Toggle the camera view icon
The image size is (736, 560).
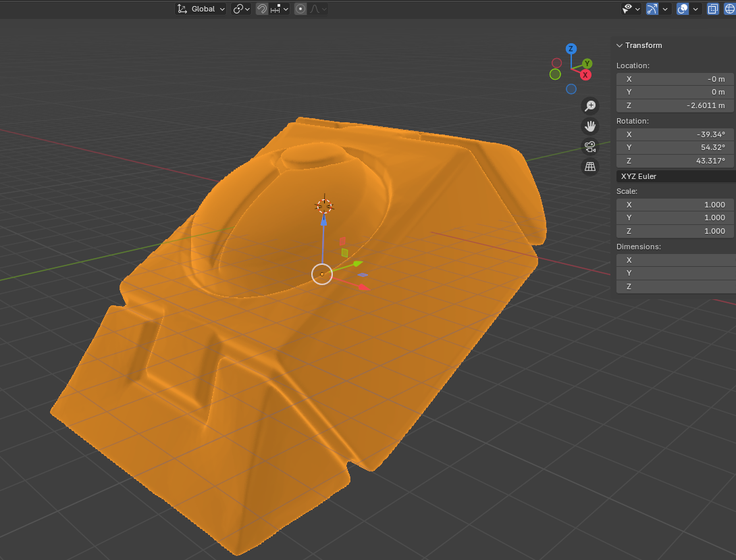[590, 147]
